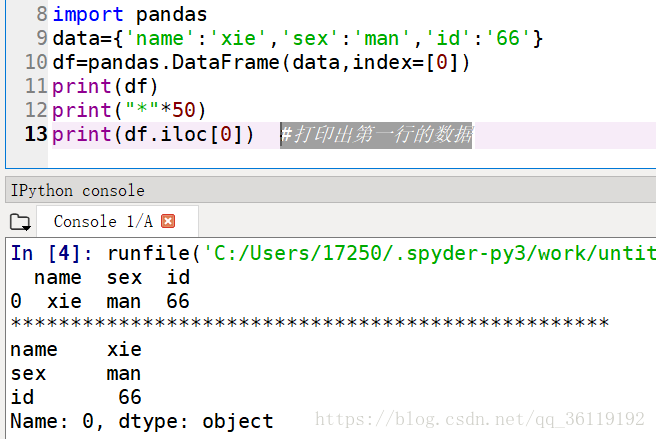
Task: Click line number 10 in the editor
Action: point(36,62)
